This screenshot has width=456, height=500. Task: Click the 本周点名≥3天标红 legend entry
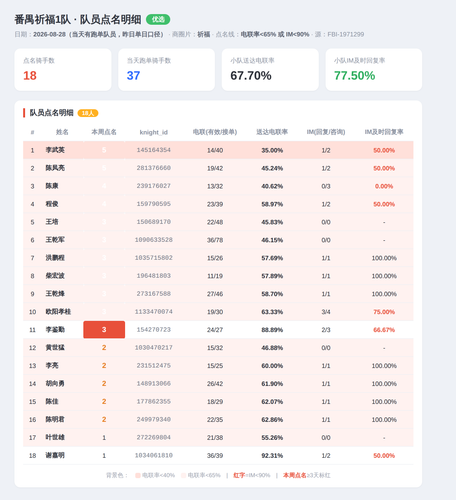307,475
